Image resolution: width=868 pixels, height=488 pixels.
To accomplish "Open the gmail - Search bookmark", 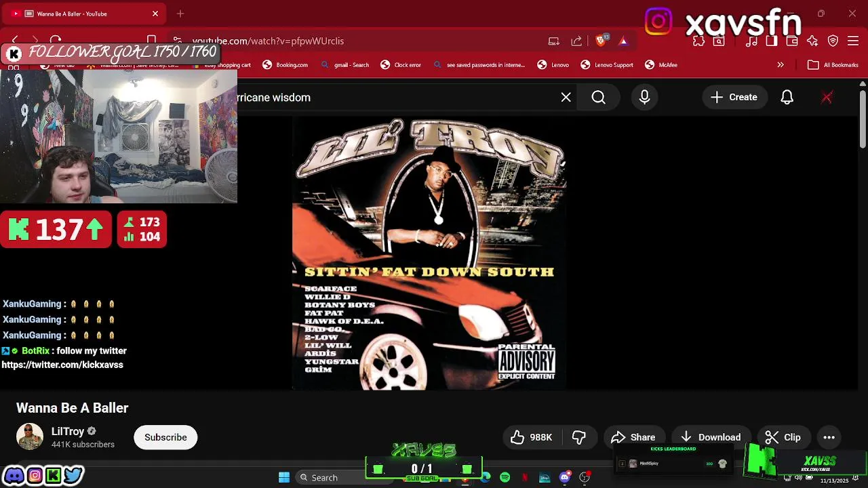I will pyautogui.click(x=344, y=65).
